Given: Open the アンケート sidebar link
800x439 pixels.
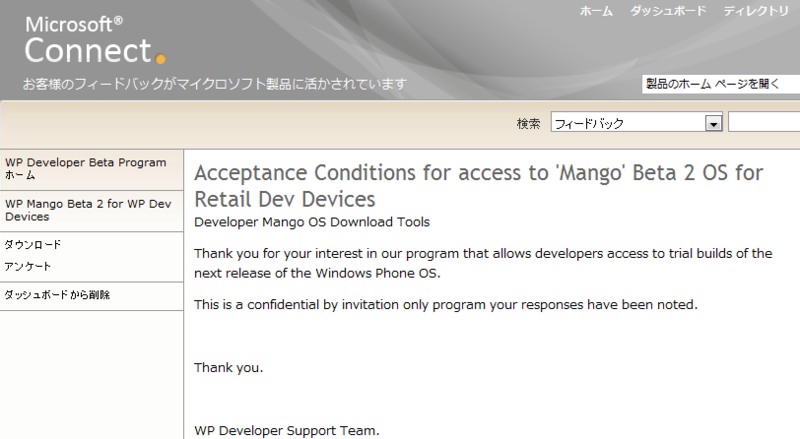Looking at the screenshot, I should (x=28, y=266).
